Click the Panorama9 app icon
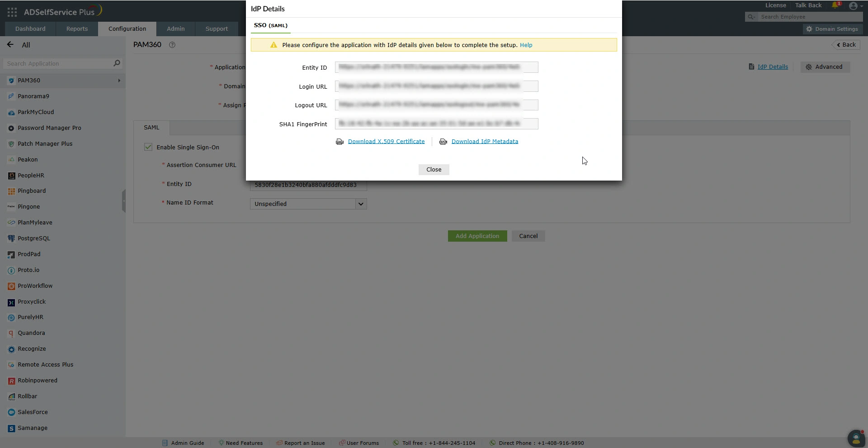 (x=11, y=96)
